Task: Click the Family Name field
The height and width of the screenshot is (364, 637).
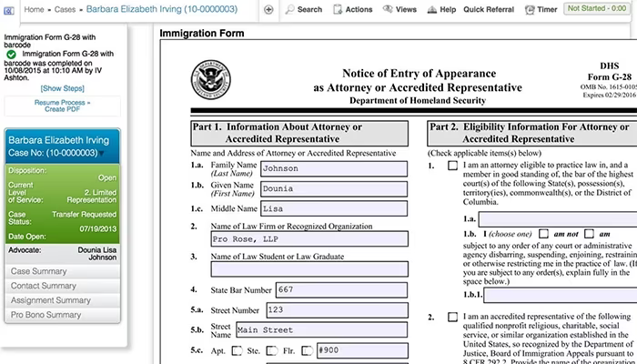Action: tap(334, 168)
